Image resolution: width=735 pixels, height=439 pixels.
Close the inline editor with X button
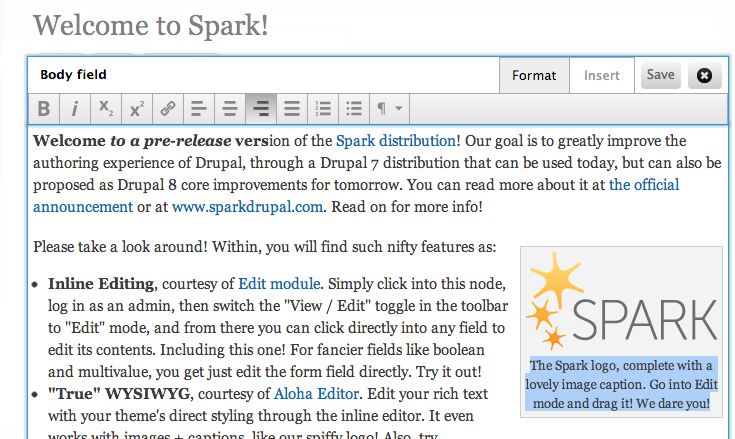pos(704,75)
